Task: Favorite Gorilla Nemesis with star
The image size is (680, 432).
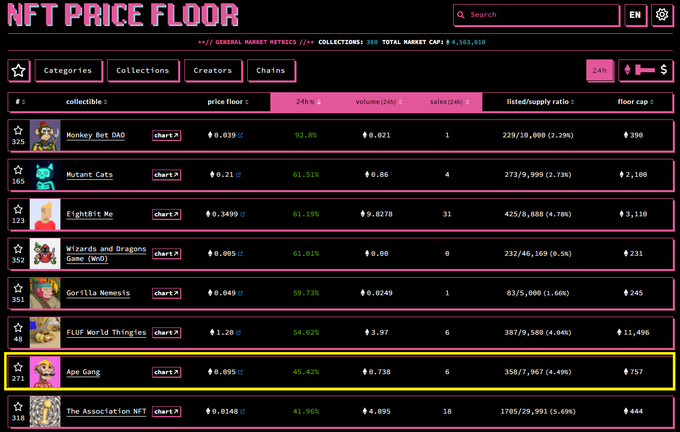Action: coord(18,288)
